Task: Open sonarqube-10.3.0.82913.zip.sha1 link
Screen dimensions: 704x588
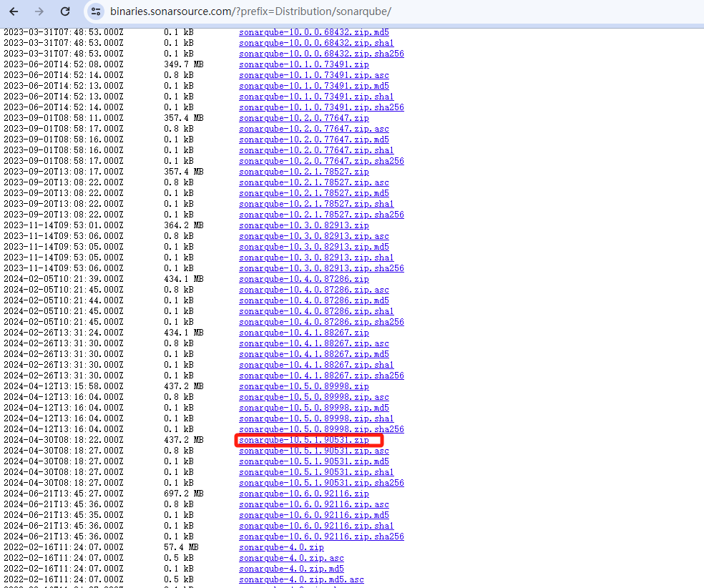Action: [x=316, y=258]
